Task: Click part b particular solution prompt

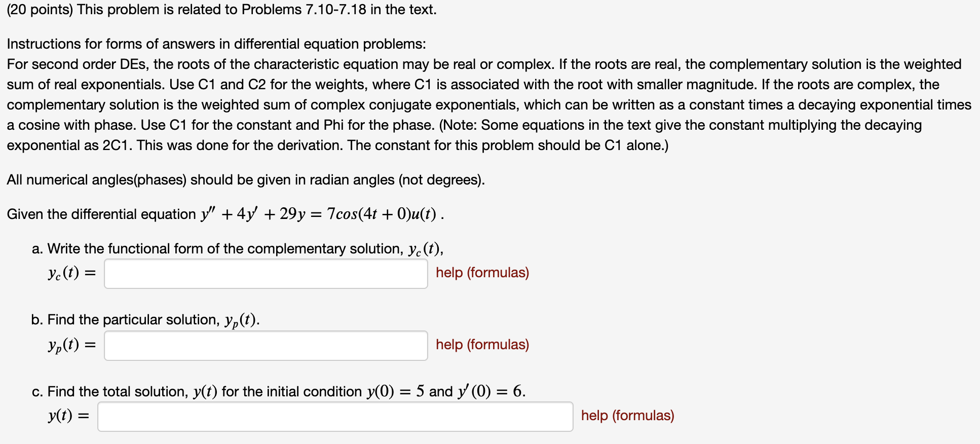Action: (144, 319)
